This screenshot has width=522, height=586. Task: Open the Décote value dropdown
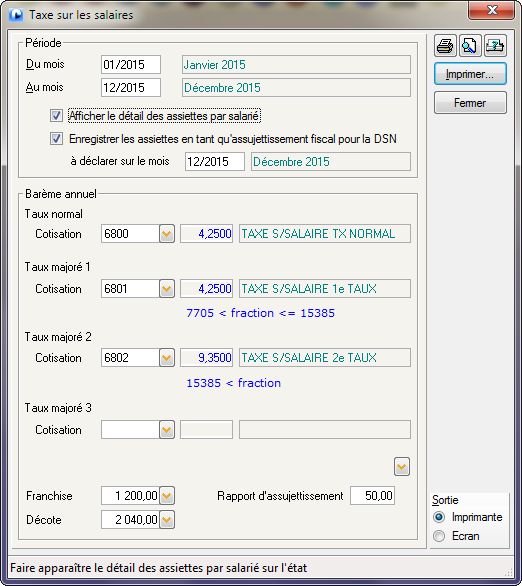click(x=167, y=520)
